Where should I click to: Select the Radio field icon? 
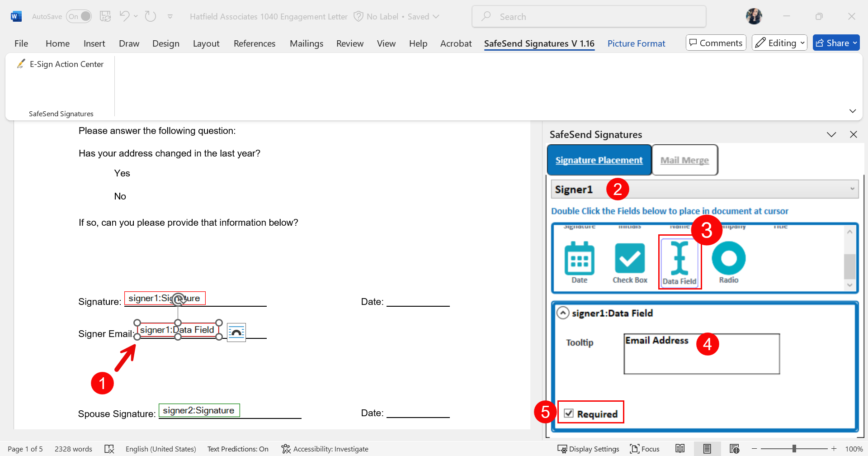729,262
